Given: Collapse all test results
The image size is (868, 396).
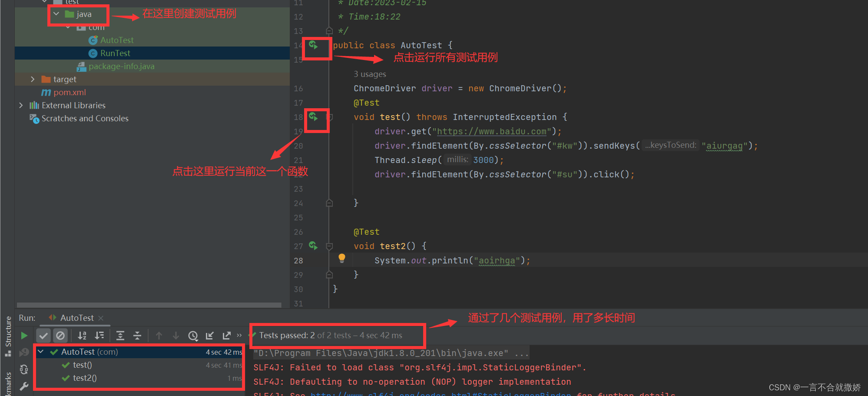Looking at the screenshot, I should click(137, 336).
